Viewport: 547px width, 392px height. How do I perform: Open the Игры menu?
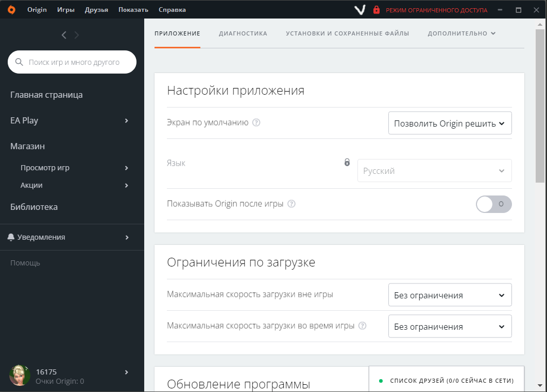tap(66, 10)
